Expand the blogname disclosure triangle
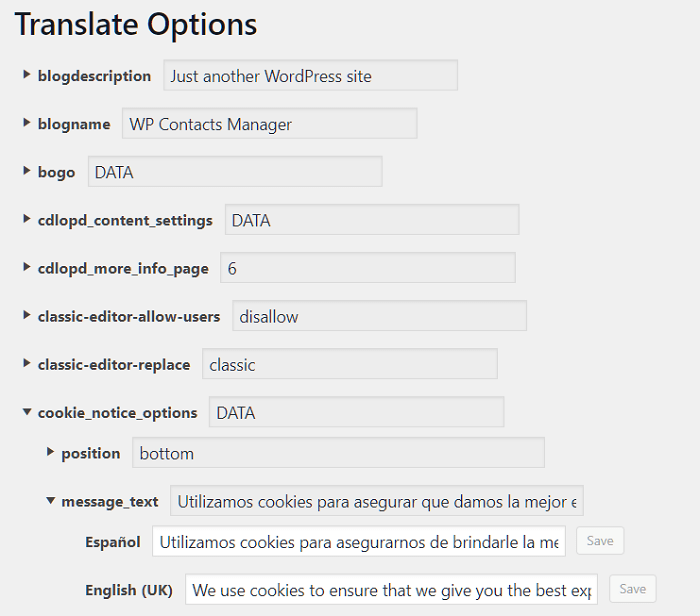Image resolution: width=700 pixels, height=616 pixels. pyautogui.click(x=26, y=124)
